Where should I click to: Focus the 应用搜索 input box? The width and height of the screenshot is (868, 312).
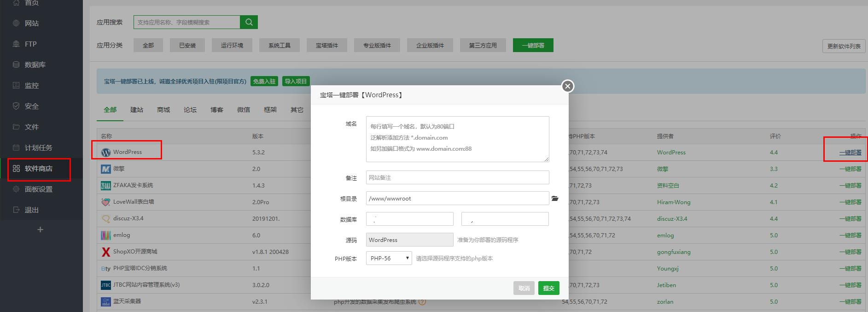click(x=187, y=22)
